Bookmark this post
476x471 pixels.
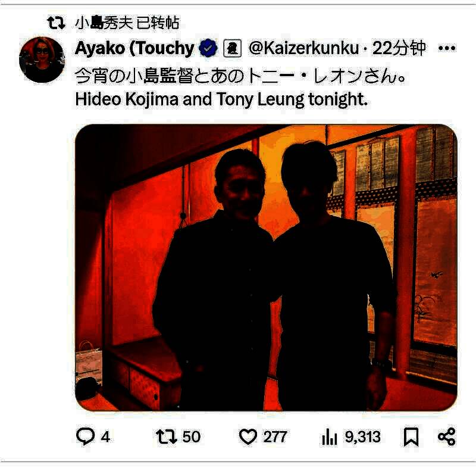click(x=411, y=437)
